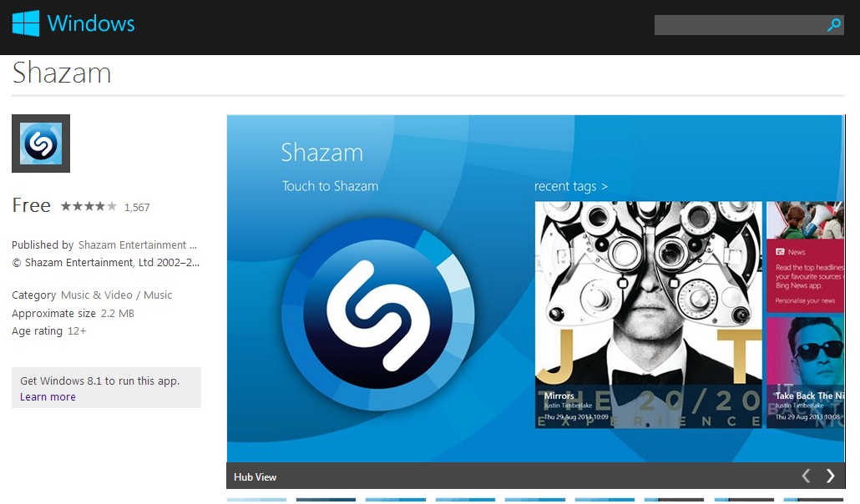This screenshot has height=504, width=860.
Task: Open the Learn more link
Action: [48, 397]
